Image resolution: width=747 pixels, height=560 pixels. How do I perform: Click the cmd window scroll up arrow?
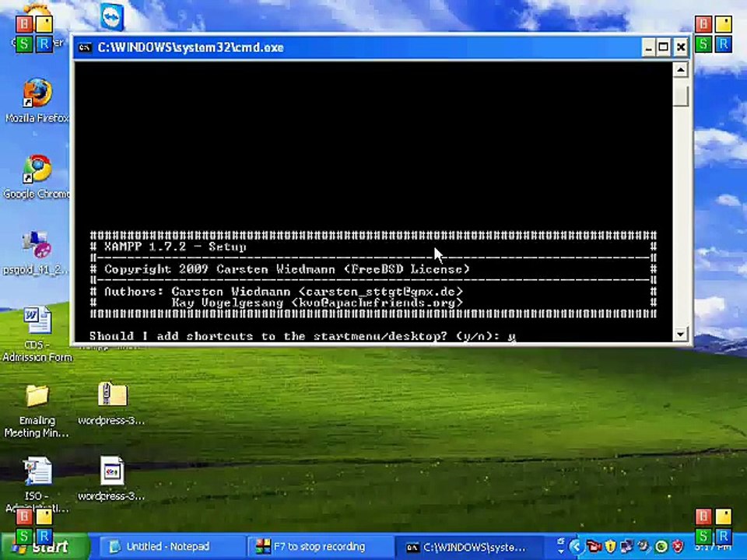click(681, 70)
